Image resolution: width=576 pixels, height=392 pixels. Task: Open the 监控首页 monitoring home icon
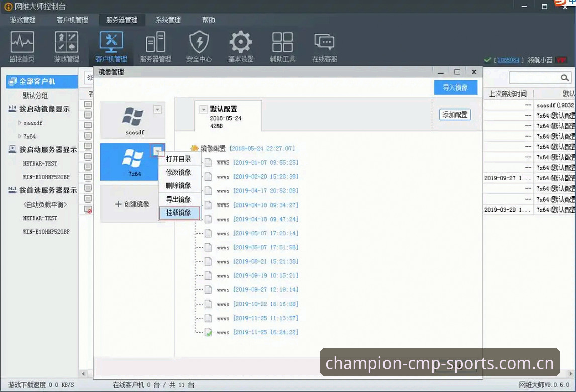(22, 47)
